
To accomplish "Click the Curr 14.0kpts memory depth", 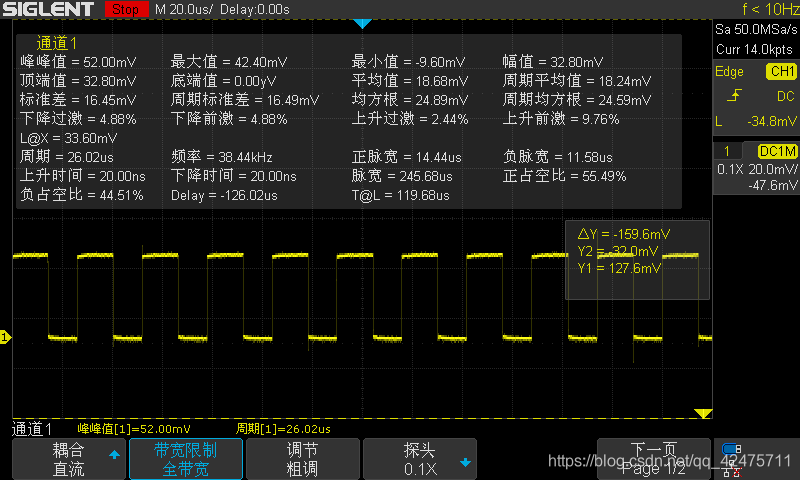I will pyautogui.click(x=754, y=49).
